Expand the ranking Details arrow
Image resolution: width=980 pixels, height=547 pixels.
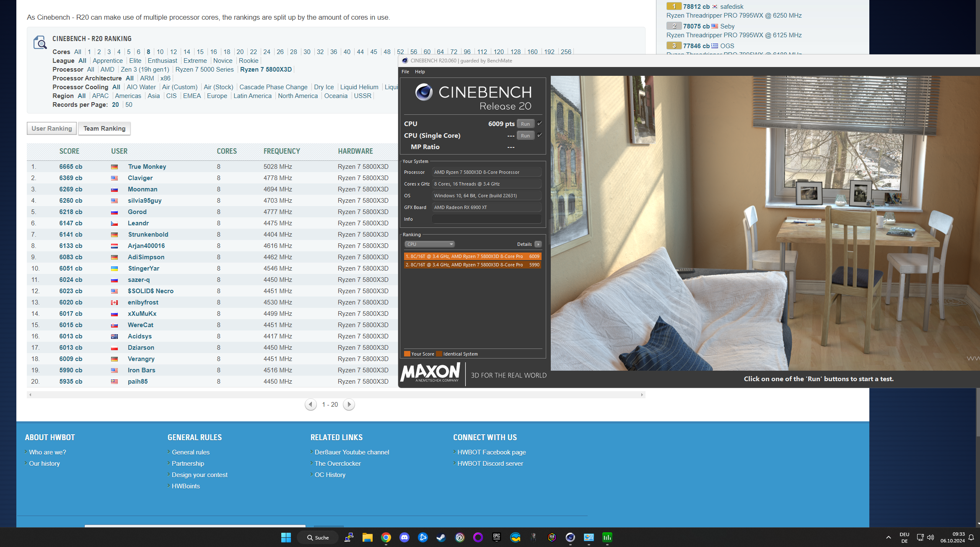click(x=538, y=244)
